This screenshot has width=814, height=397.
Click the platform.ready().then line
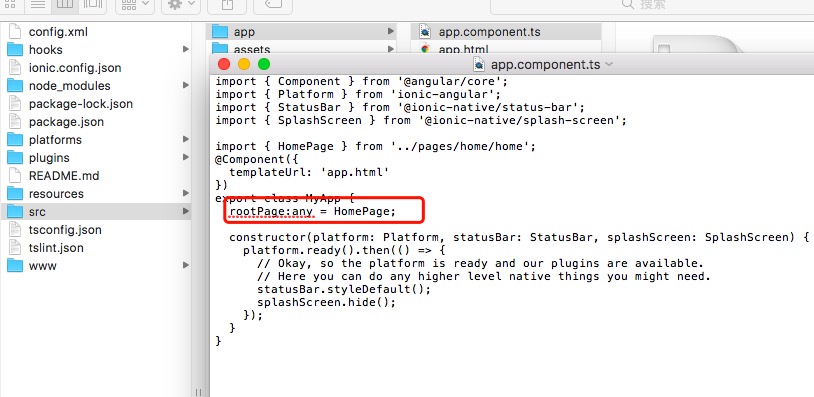344,250
